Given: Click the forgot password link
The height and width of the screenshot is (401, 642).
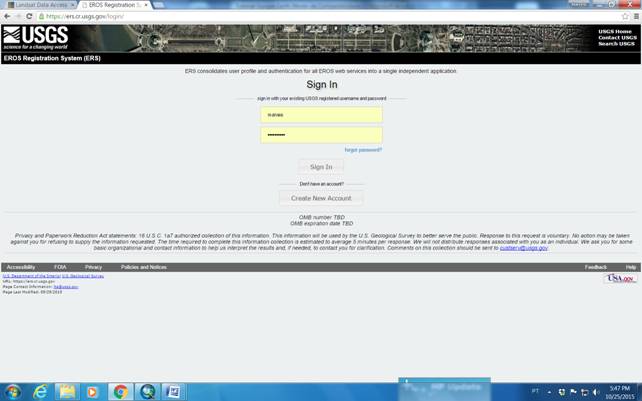Looking at the screenshot, I should (x=363, y=150).
